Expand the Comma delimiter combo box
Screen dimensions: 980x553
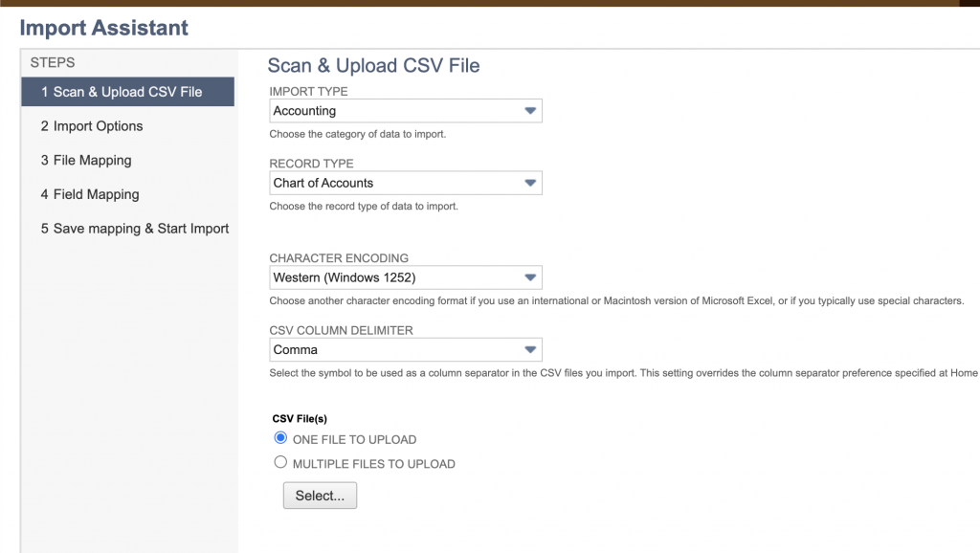coord(392,350)
